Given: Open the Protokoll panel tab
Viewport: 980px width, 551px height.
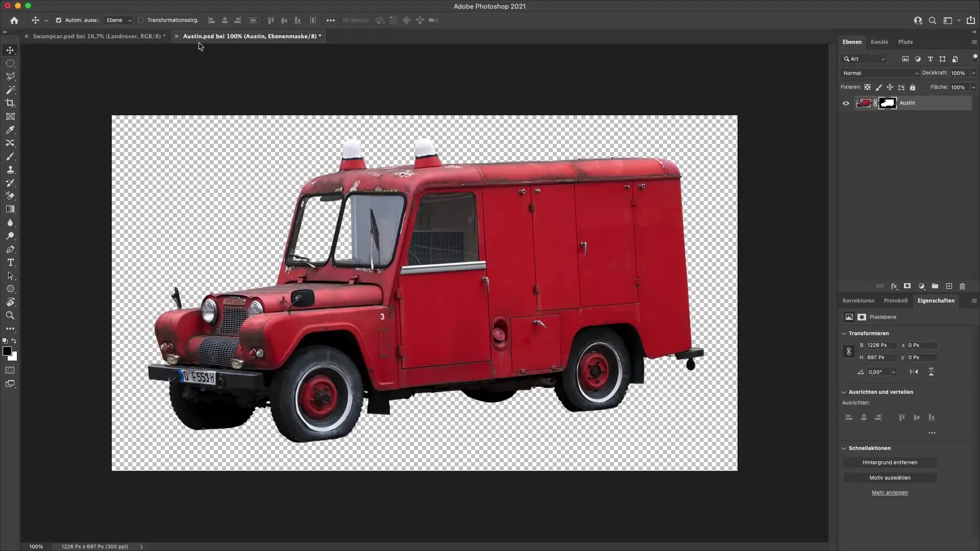Looking at the screenshot, I should 896,300.
